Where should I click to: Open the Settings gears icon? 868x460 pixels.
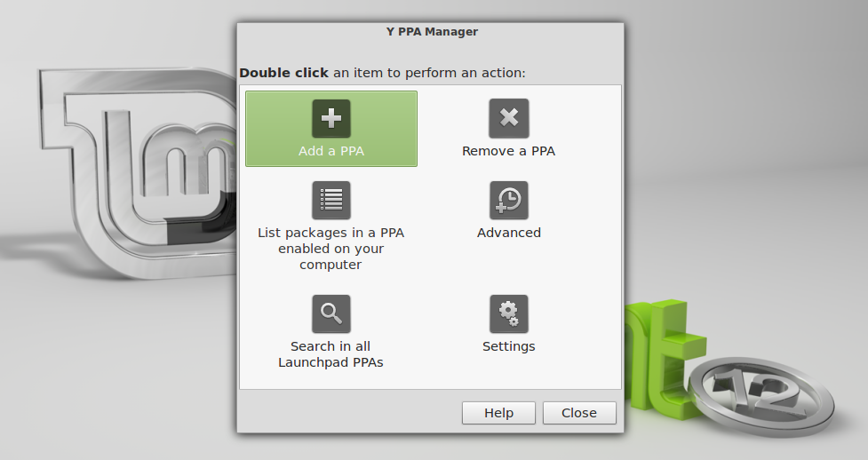pos(509,313)
